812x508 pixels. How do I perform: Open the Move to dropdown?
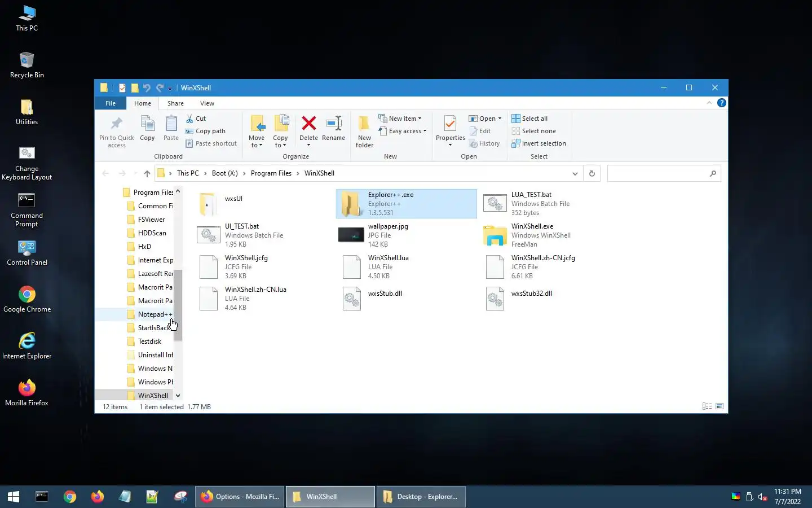pyautogui.click(x=257, y=131)
